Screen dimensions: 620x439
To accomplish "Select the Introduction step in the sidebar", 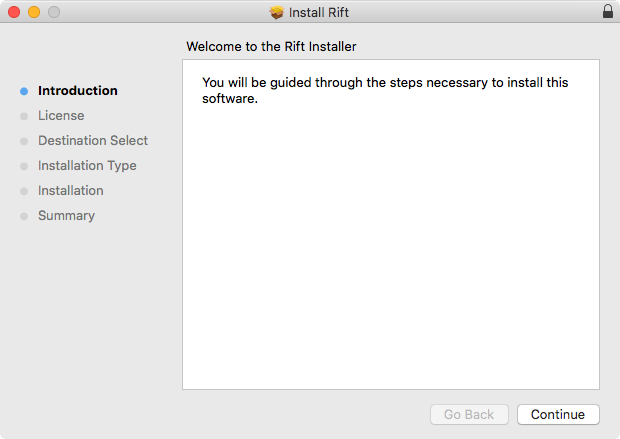I will coord(77,91).
